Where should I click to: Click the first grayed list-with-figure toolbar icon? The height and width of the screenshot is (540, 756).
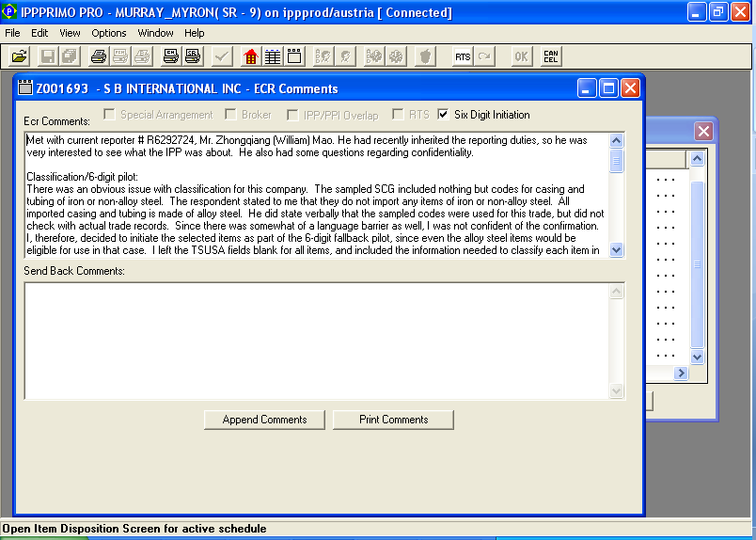coord(323,57)
